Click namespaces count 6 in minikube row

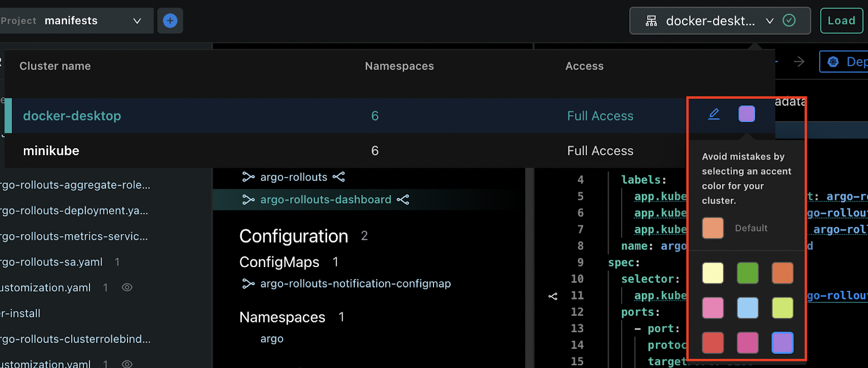point(375,150)
